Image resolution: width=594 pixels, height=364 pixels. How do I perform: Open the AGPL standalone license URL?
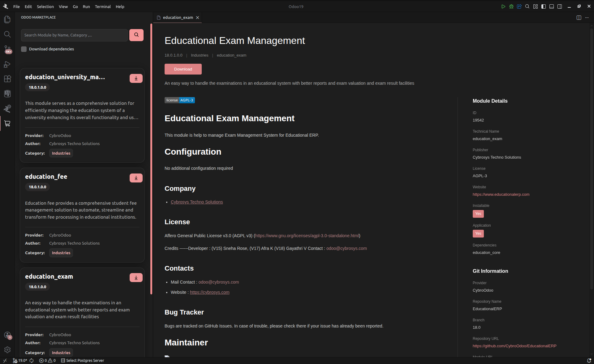pyautogui.click(x=307, y=236)
